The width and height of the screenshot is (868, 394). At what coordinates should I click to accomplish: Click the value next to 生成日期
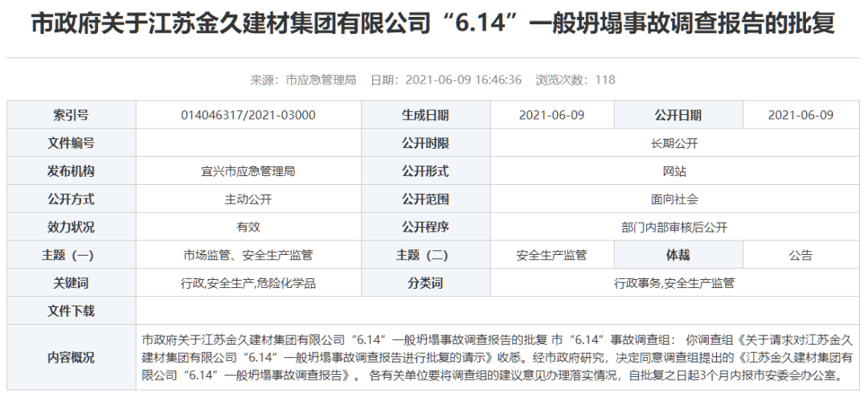[x=552, y=115]
